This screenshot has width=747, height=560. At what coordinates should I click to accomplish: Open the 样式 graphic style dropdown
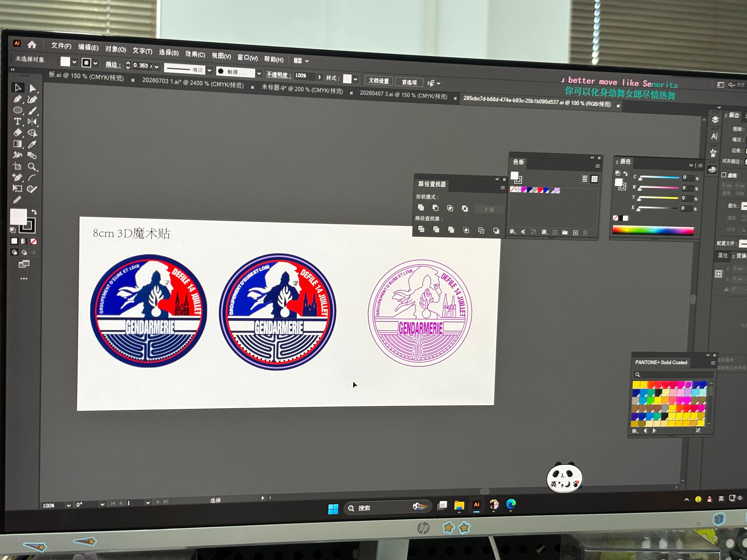tap(355, 79)
